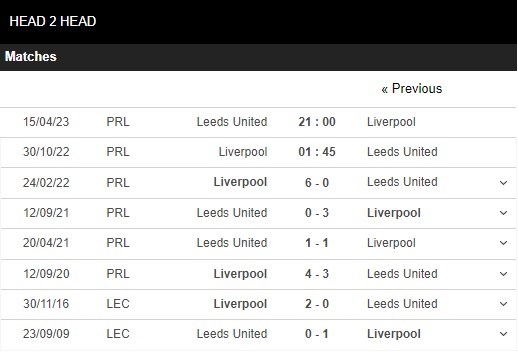This screenshot has width=518, height=360.
Task: Expand the 23/09/09 Leeds United 0-1 row
Action: point(503,334)
